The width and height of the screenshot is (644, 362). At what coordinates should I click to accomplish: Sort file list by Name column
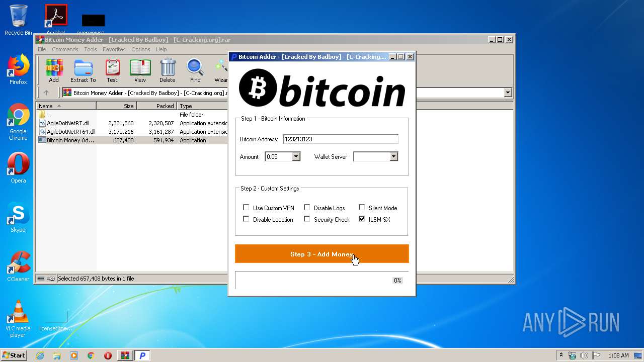pyautogui.click(x=66, y=106)
